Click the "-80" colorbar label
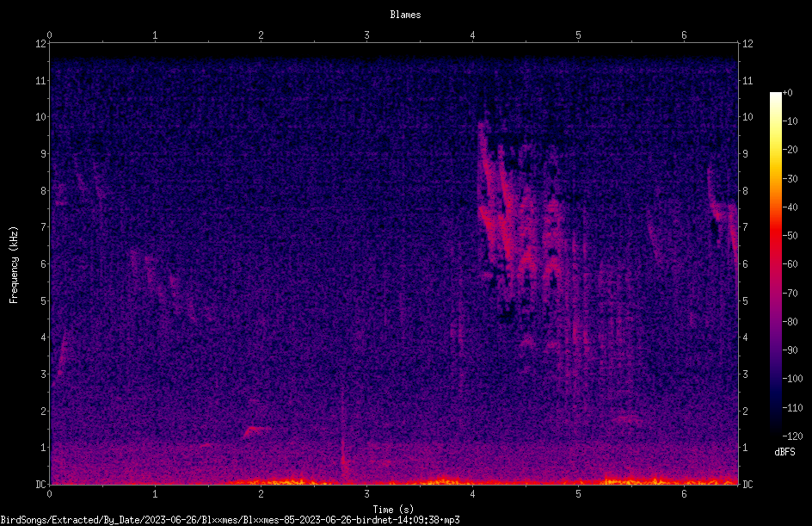The image size is (812, 526). pos(790,322)
